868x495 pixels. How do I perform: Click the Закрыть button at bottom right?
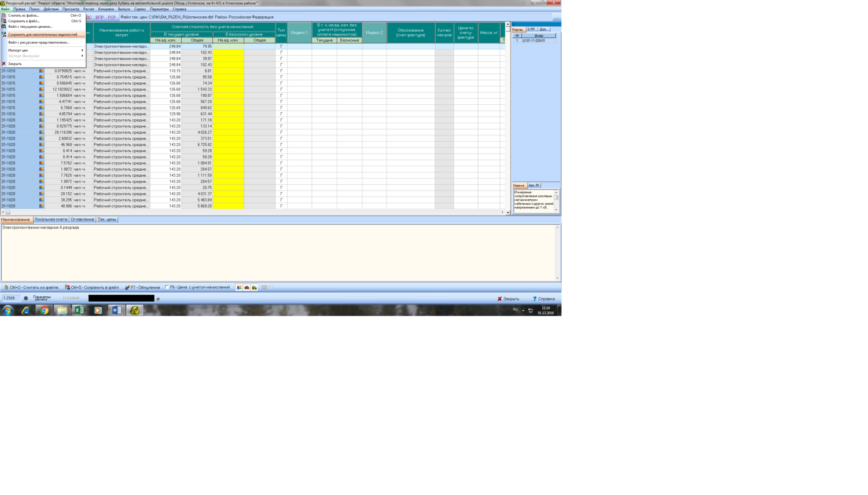click(x=509, y=299)
